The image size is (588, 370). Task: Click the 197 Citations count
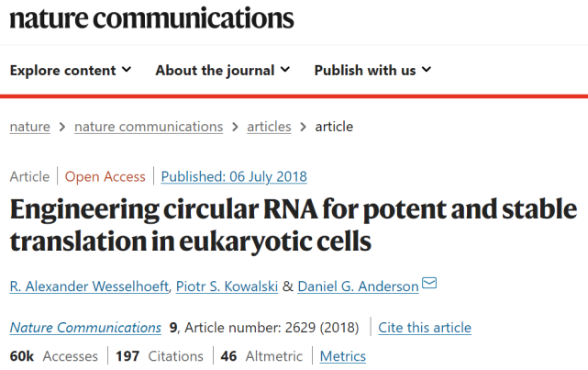(x=160, y=356)
